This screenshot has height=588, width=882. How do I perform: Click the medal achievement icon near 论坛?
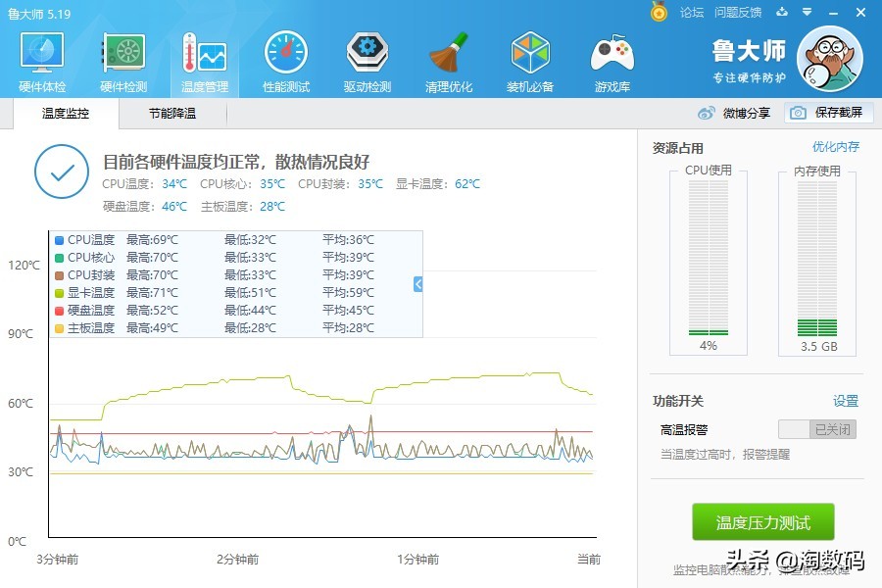pyautogui.click(x=660, y=12)
